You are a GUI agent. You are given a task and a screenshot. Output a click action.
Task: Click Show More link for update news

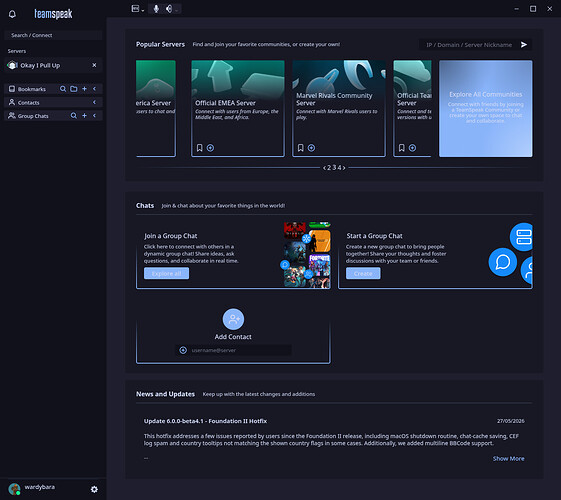[508, 459]
